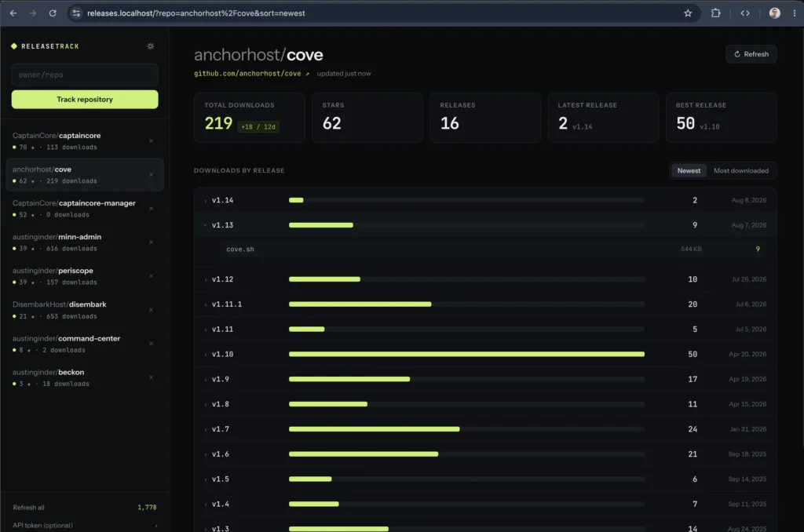
Task: Open the browser extensions puzzle icon
Action: point(716,13)
